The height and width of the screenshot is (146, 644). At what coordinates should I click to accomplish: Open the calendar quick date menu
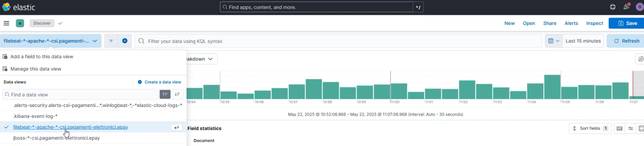point(554,41)
